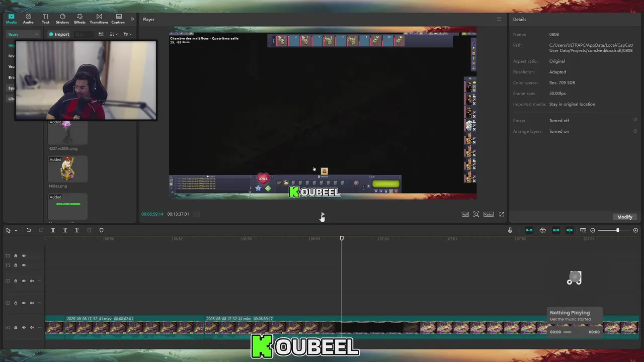
Task: Hide the main video track
Action: [x=24, y=327]
